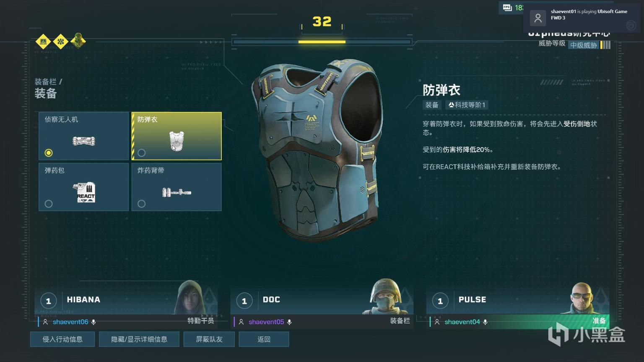Click the second yellow diamond objective icon

pyautogui.click(x=61, y=41)
